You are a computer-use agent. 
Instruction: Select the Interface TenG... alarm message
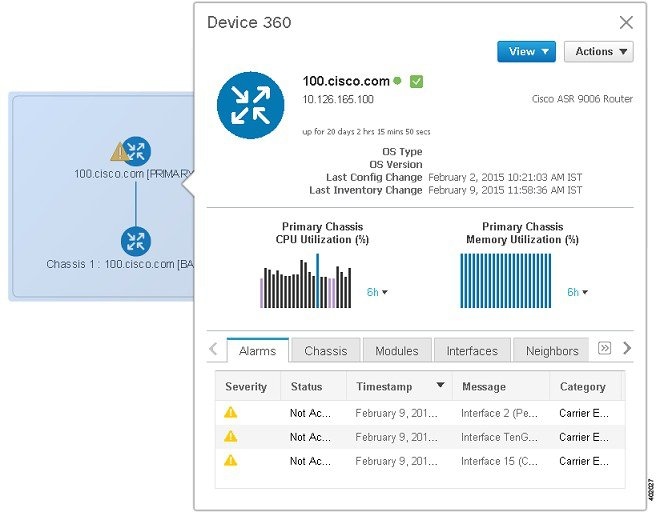point(499,437)
